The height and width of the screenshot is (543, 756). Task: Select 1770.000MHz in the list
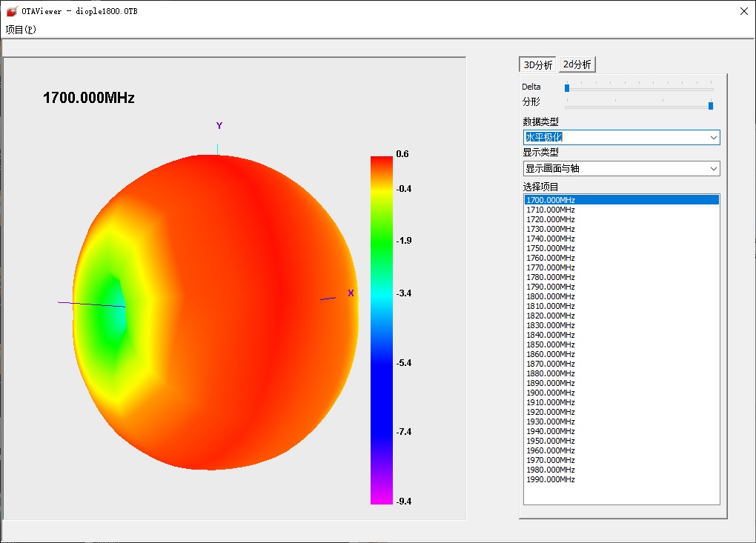click(x=622, y=267)
